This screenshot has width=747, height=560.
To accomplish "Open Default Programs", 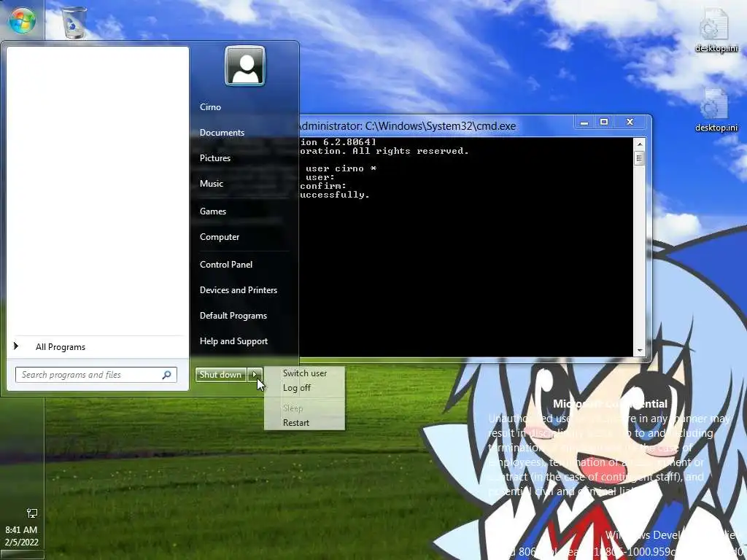I will [x=233, y=316].
